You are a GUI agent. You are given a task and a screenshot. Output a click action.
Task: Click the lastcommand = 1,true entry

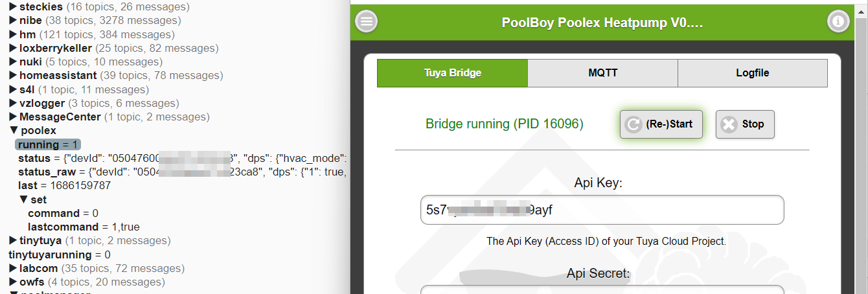(84, 227)
